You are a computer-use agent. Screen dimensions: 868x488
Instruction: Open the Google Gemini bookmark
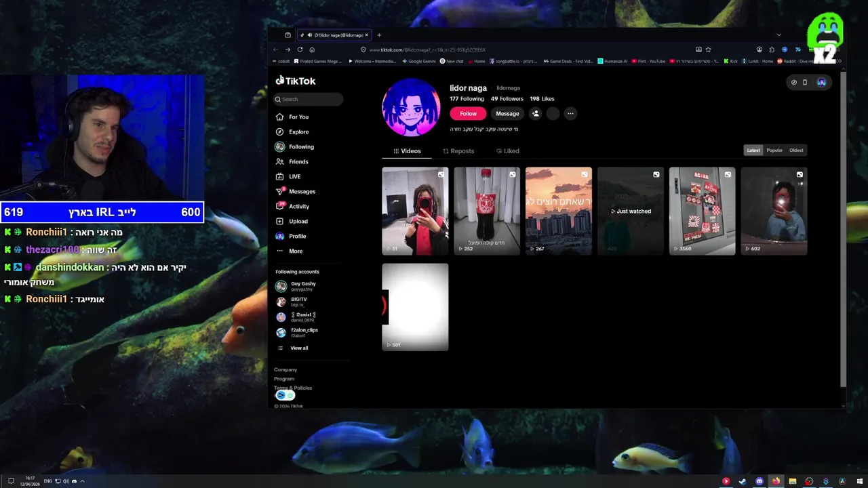pos(418,61)
